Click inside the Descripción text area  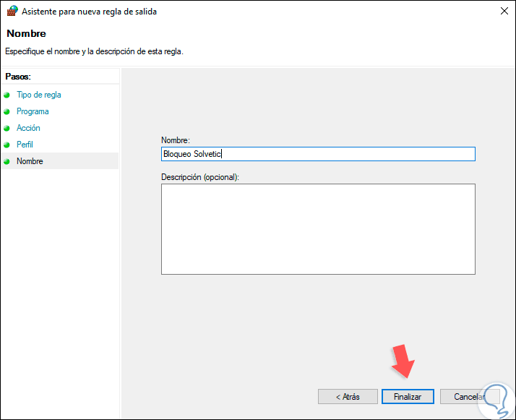coord(318,228)
